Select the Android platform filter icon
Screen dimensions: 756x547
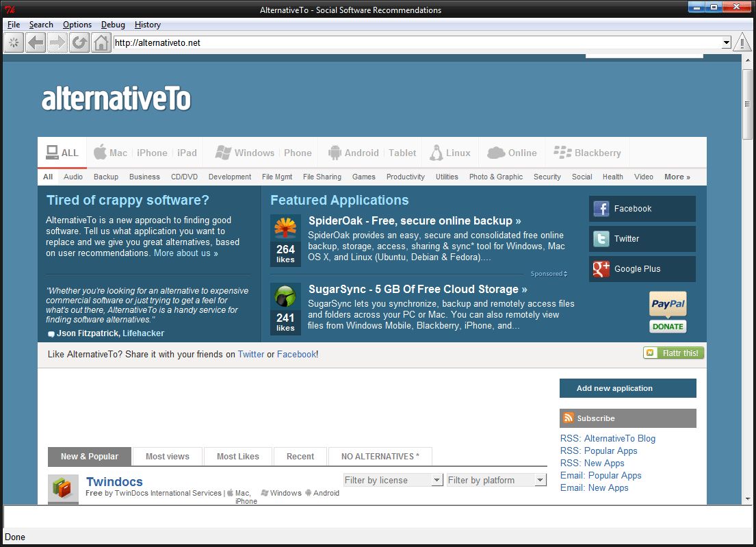coord(335,152)
